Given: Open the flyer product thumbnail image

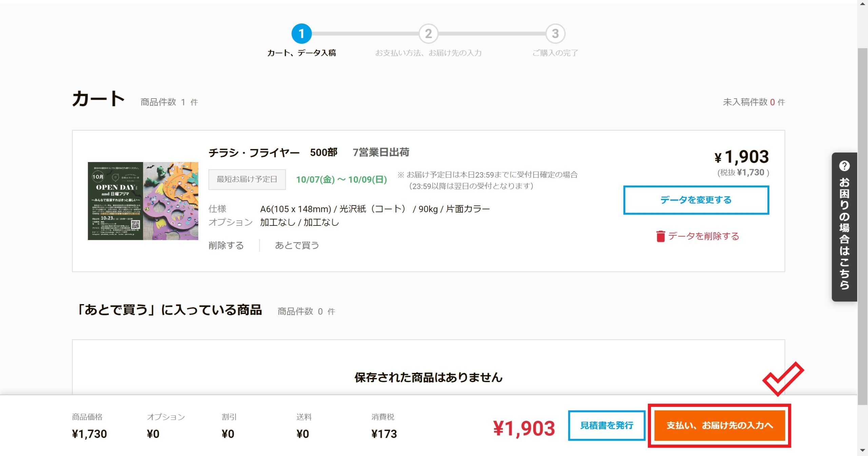Looking at the screenshot, I should point(143,201).
